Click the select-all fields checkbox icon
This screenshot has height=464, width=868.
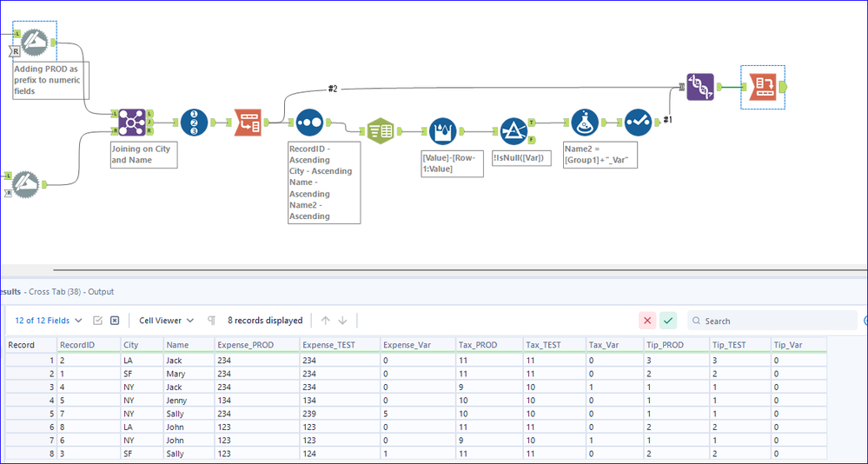[x=98, y=321]
